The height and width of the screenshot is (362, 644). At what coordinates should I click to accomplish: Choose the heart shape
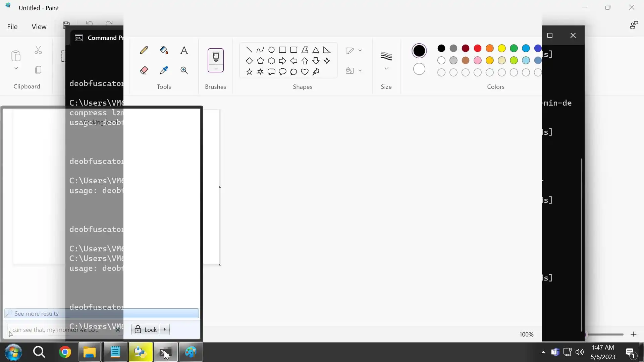pos(305,72)
